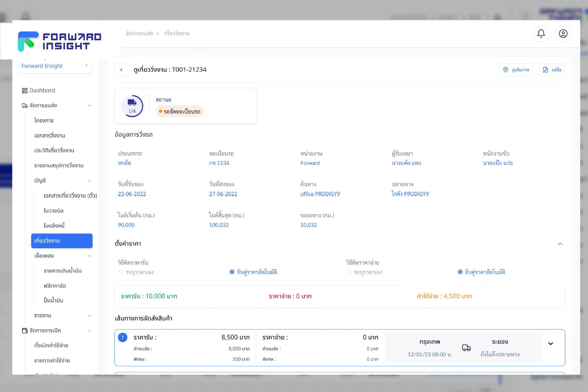Click the truck progress 1/4 status icon
This screenshot has height=392, width=588.
point(132,106)
